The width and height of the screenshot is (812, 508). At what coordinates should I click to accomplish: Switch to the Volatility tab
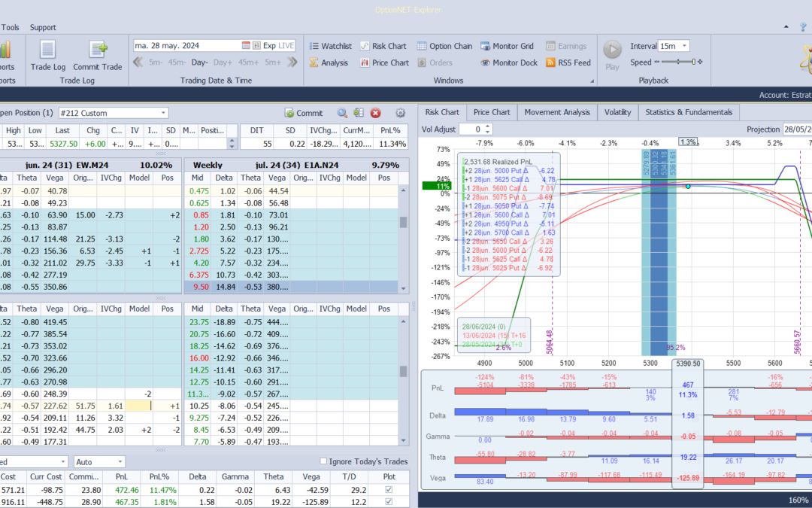click(x=617, y=112)
